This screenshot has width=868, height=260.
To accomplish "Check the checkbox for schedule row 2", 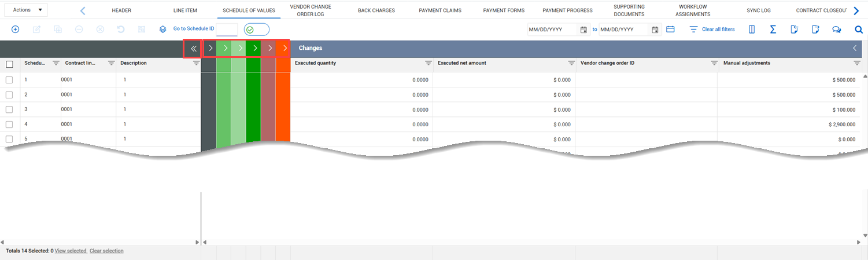I will pyautogui.click(x=9, y=94).
